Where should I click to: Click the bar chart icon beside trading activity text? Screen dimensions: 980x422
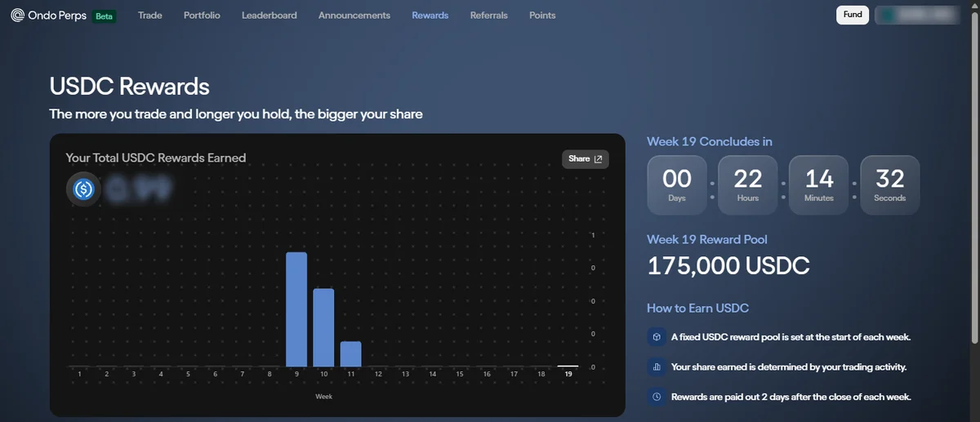657,367
